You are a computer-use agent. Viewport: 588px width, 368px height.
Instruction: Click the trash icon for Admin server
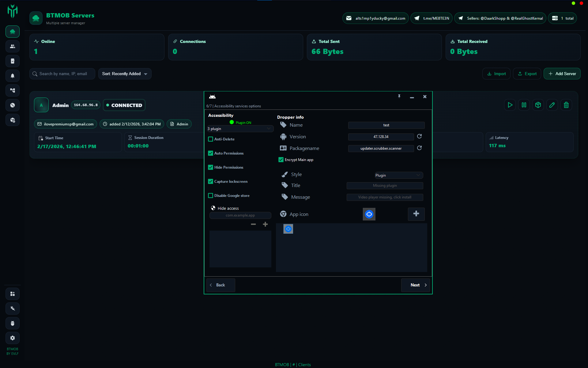coord(566,105)
